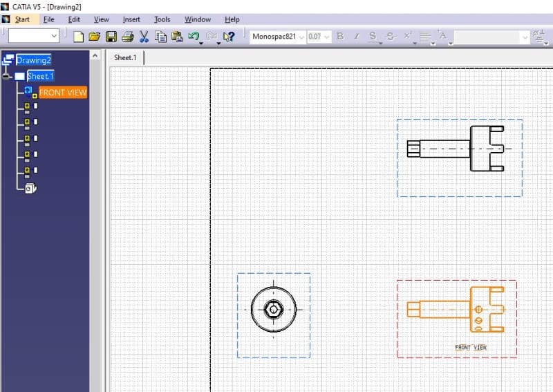The image size is (553, 392).
Task: Open the Window menu
Action: coord(198,19)
